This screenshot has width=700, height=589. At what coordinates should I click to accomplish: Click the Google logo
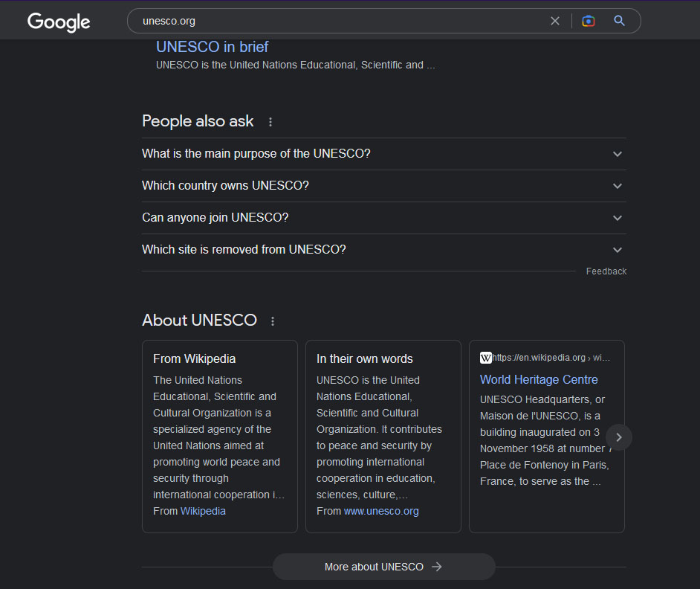click(59, 22)
